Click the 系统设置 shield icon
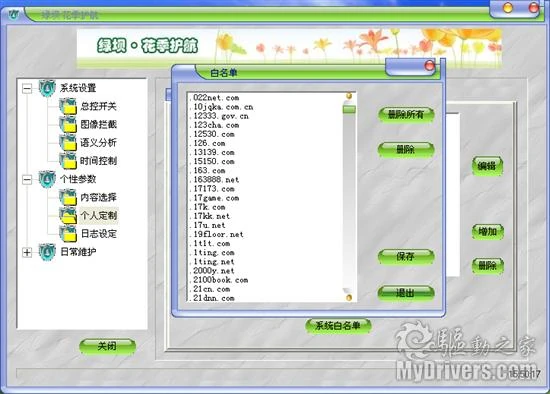This screenshot has width=550, height=394. pyautogui.click(x=47, y=88)
